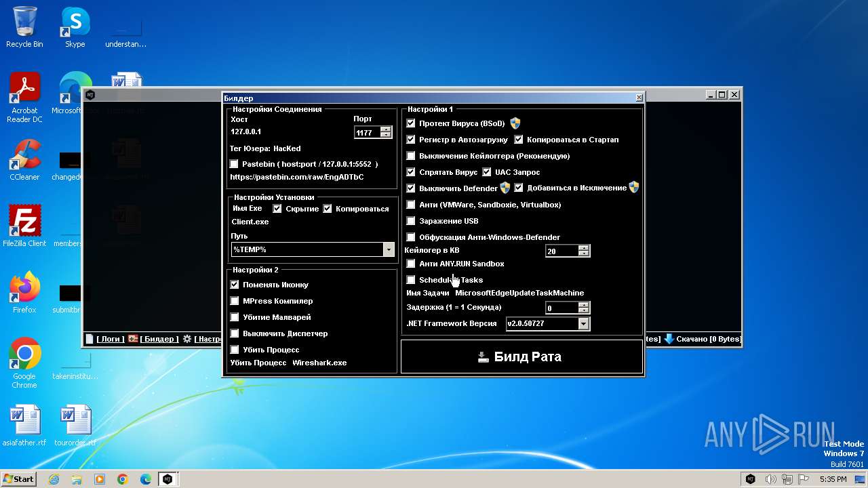Open asiafather.rtf document icon
This screenshot has width=868, height=488.
point(24,425)
